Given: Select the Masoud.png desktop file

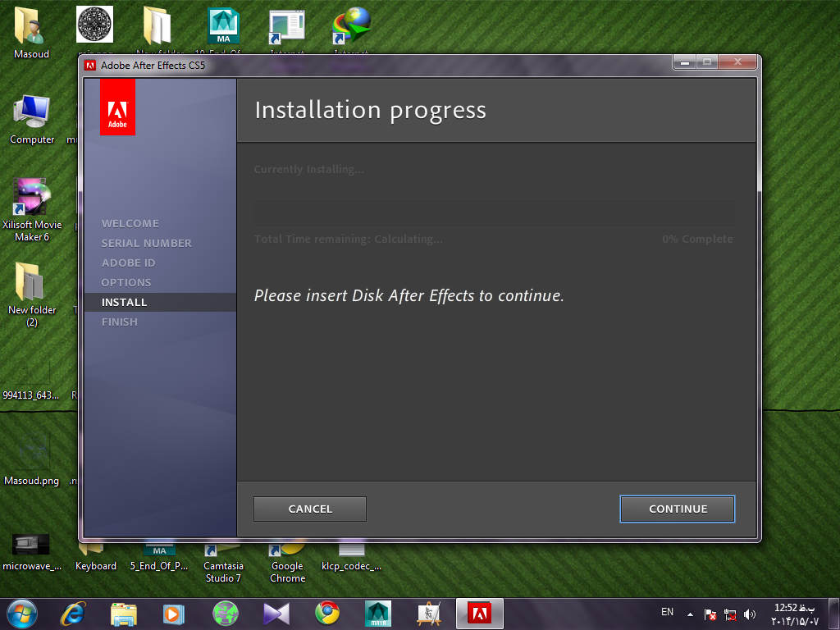Looking at the screenshot, I should tap(32, 459).
